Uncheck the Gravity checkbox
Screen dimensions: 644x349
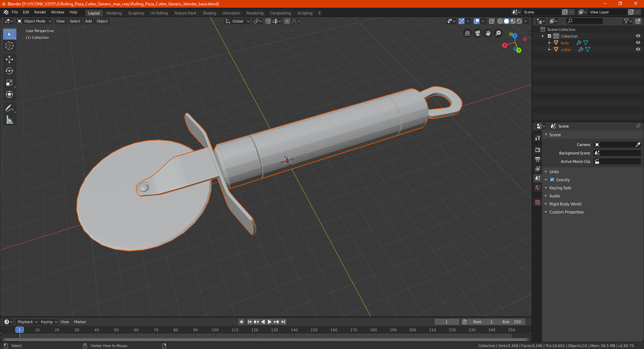pyautogui.click(x=552, y=180)
